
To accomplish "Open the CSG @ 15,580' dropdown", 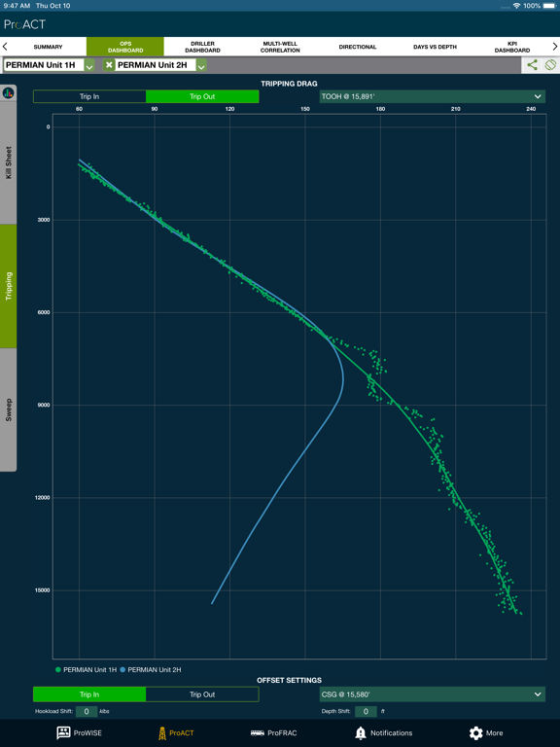I will (433, 694).
